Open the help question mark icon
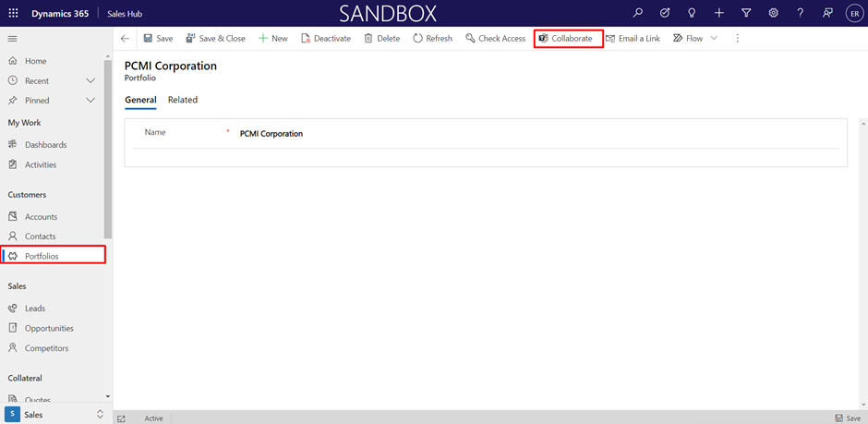Viewport: 868px width, 424px height. coord(801,13)
